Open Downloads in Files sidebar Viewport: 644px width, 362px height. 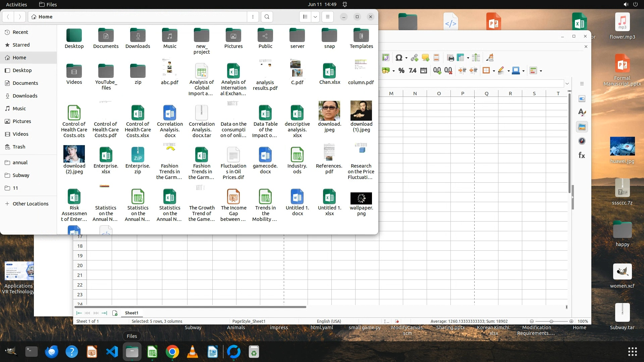point(25,96)
